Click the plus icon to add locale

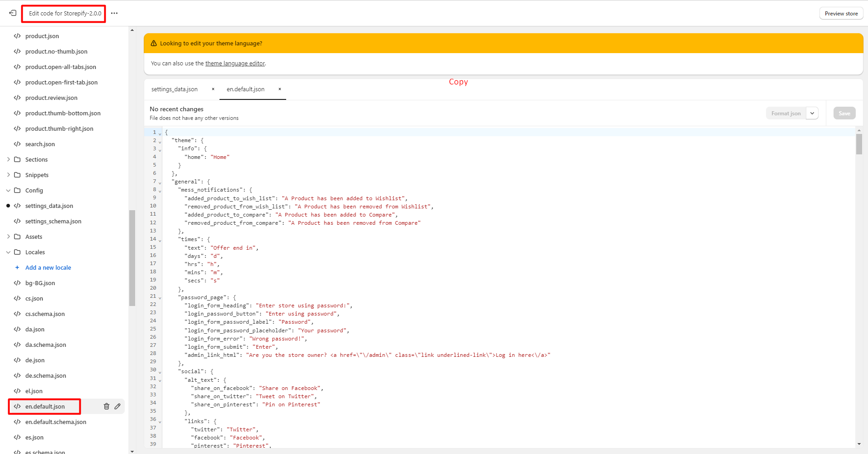[17, 267]
